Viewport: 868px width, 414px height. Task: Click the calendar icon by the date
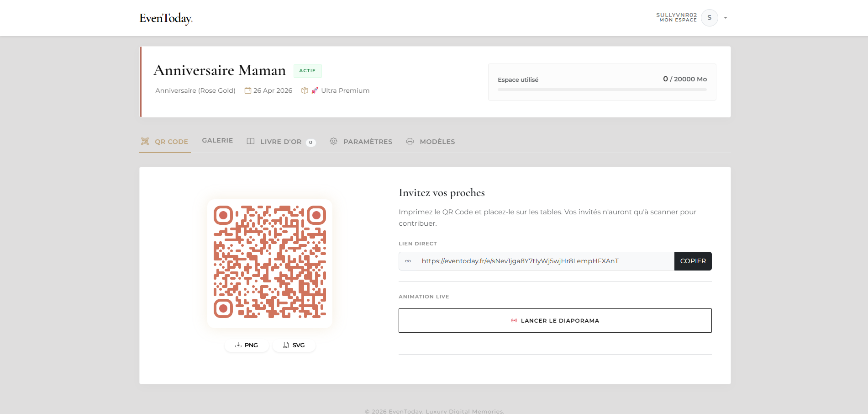coord(248,90)
